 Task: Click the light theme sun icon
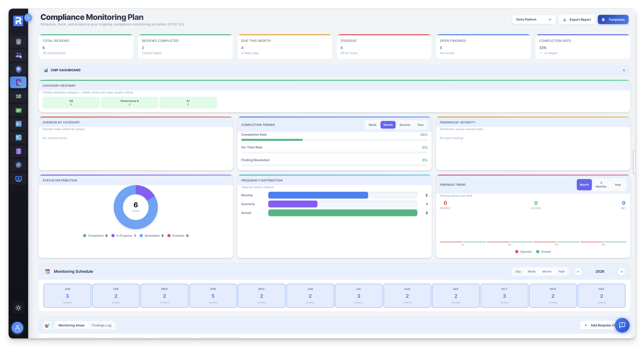(18, 308)
